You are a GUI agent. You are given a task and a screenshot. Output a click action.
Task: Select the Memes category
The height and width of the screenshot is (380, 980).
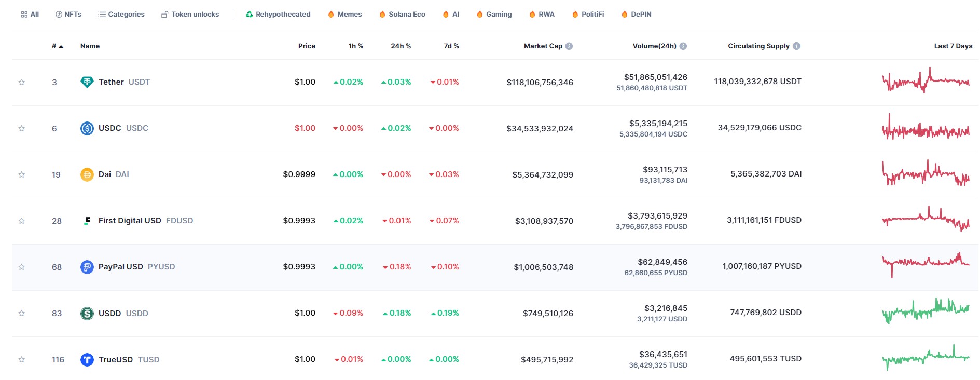pyautogui.click(x=345, y=15)
